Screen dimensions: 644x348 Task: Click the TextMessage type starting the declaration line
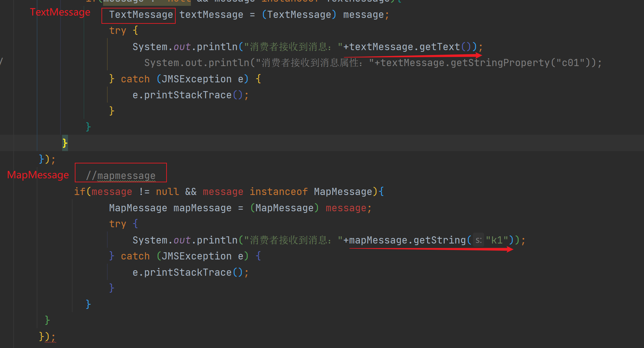click(x=141, y=15)
